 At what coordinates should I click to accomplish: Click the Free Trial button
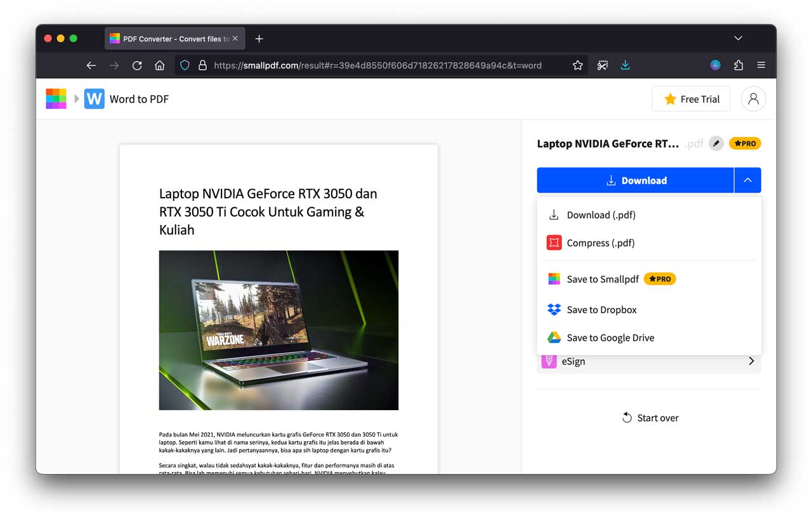tap(691, 99)
